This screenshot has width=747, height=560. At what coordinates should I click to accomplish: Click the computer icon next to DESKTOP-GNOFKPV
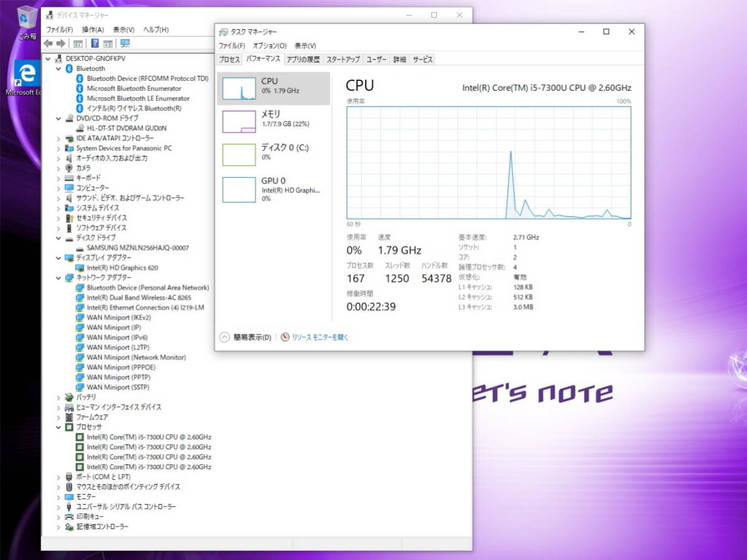pyautogui.click(x=59, y=58)
